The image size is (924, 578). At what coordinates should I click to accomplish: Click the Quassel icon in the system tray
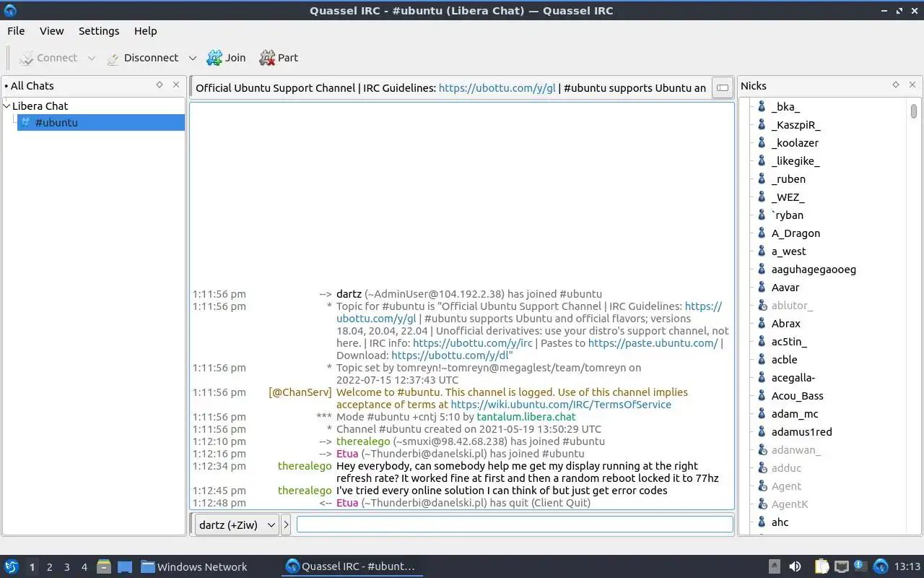point(881,567)
